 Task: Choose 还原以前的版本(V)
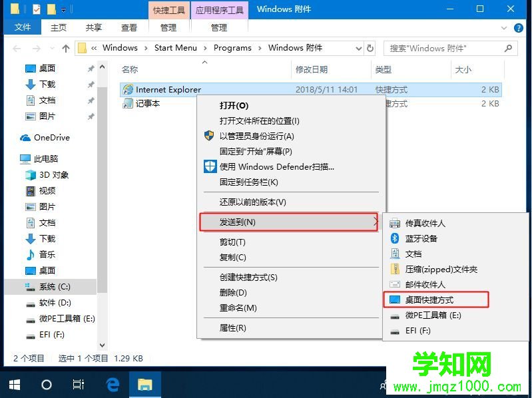(252, 202)
